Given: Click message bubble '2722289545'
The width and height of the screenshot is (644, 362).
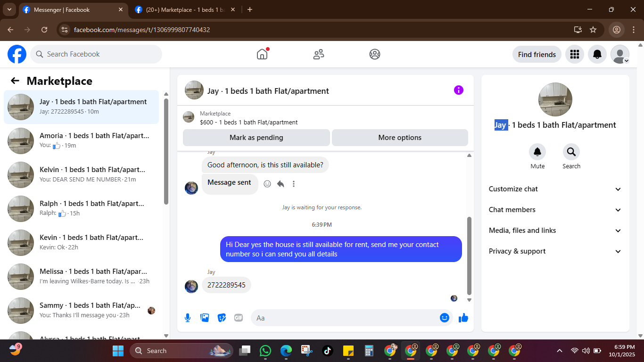Looking at the screenshot, I should click(x=226, y=285).
